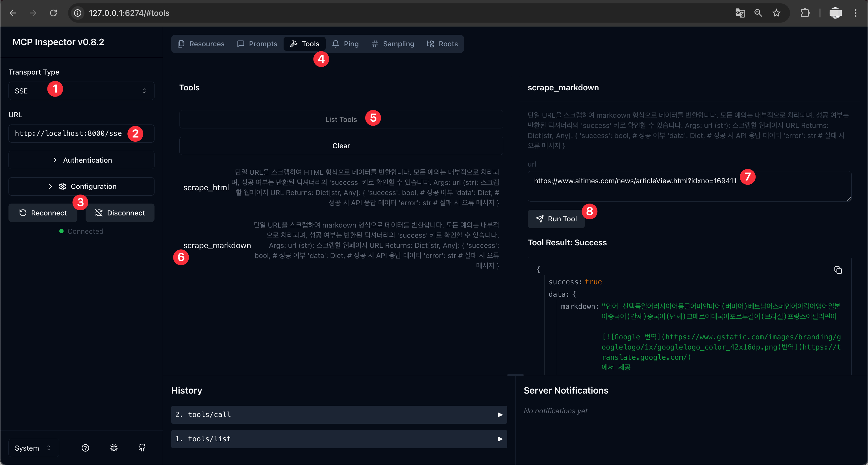Expand the Authentication section
Image resolution: width=868 pixels, height=465 pixels.
pos(81,160)
